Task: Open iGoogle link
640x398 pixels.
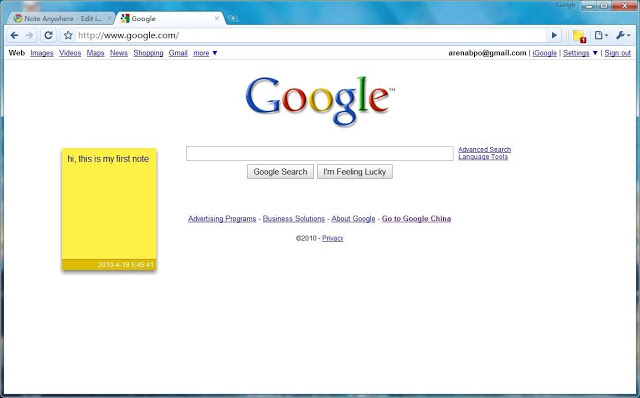Action: coord(544,53)
